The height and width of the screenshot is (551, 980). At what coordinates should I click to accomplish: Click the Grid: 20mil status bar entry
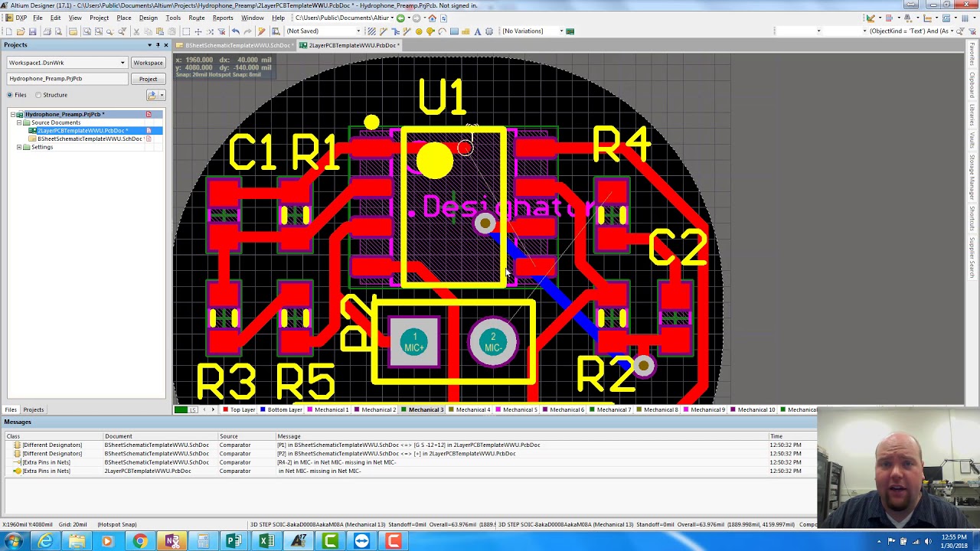[73, 525]
